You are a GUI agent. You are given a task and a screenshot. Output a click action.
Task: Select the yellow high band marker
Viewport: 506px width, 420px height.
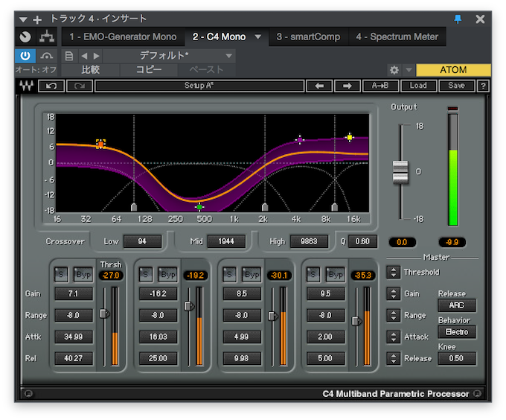point(350,137)
